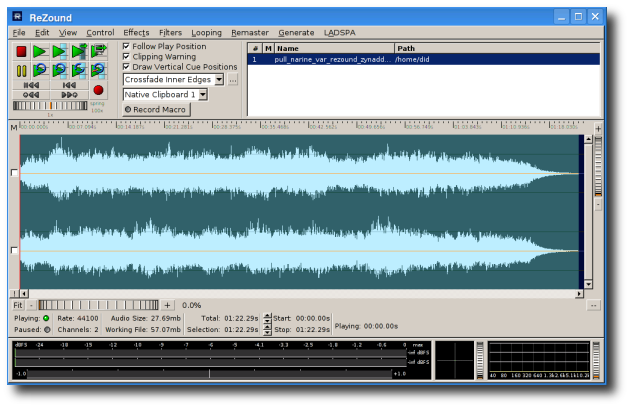Open the Effects menu

click(x=136, y=33)
